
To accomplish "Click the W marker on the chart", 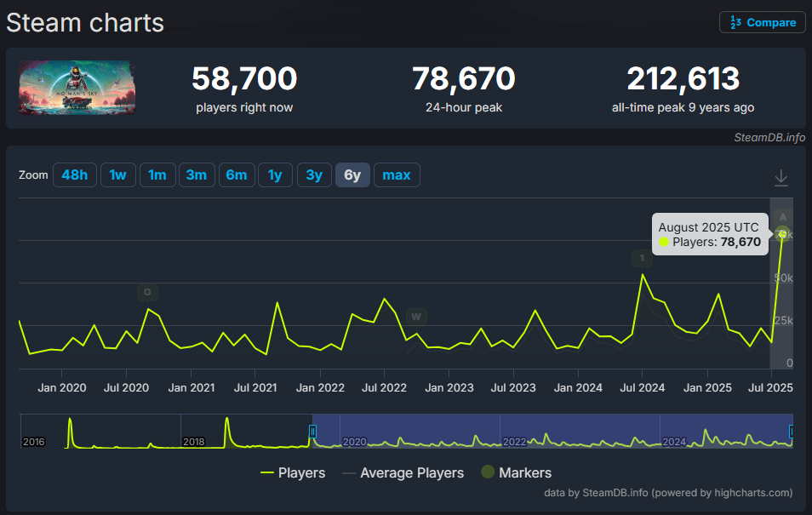I will [x=416, y=317].
